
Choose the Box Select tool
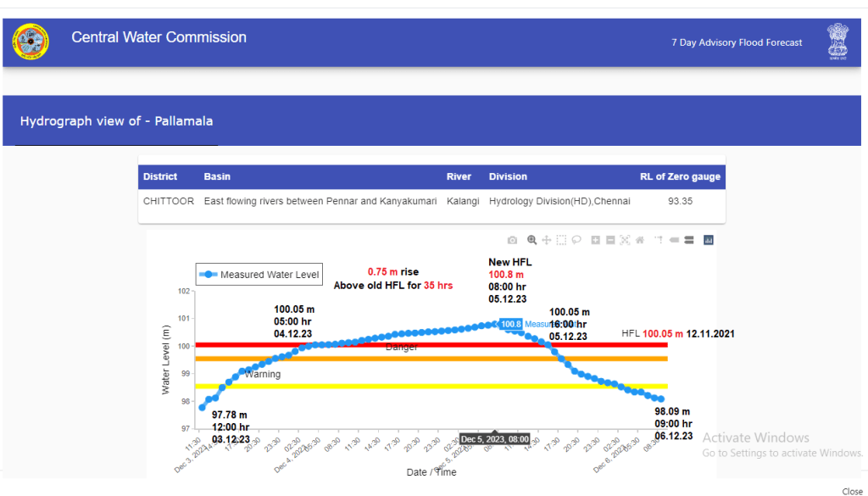[561, 240]
